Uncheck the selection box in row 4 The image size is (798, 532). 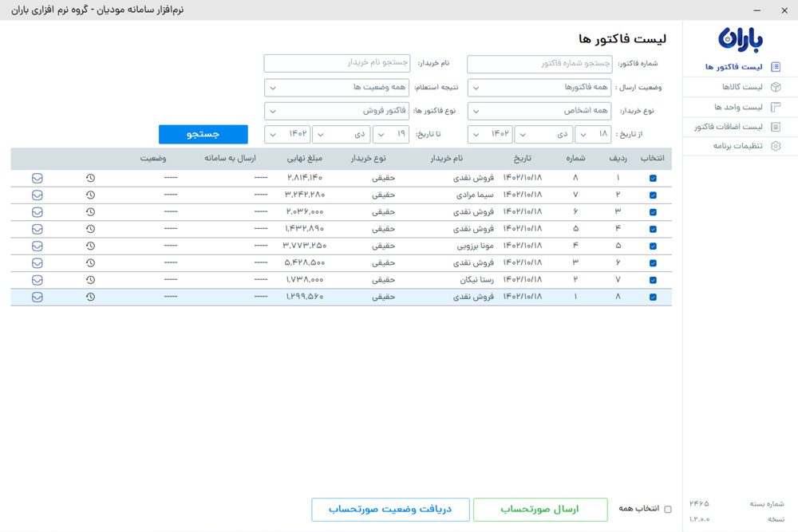pyautogui.click(x=653, y=229)
